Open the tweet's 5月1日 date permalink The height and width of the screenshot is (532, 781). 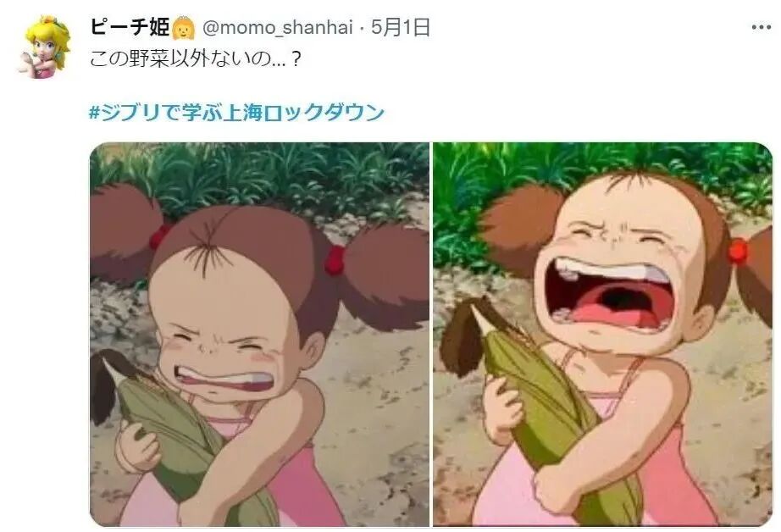click(x=401, y=27)
